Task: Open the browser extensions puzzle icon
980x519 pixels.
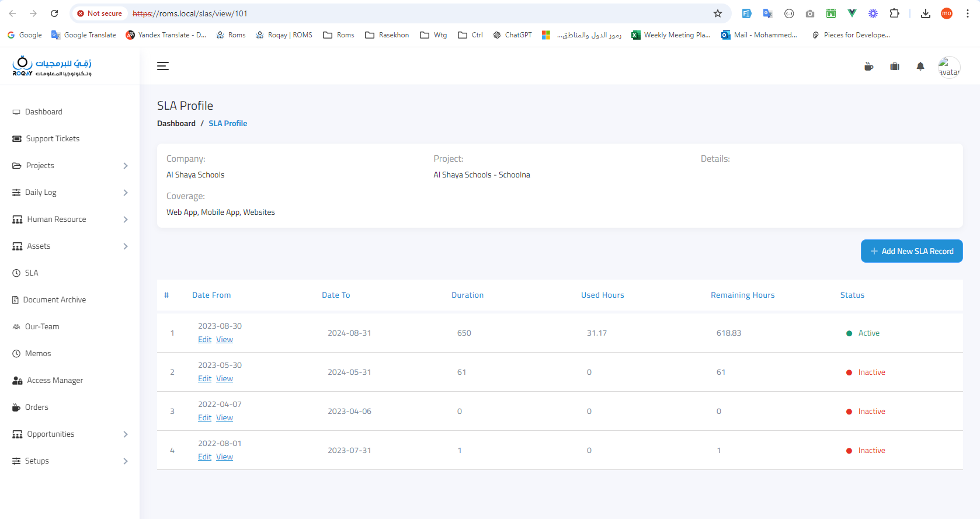Action: tap(894, 13)
